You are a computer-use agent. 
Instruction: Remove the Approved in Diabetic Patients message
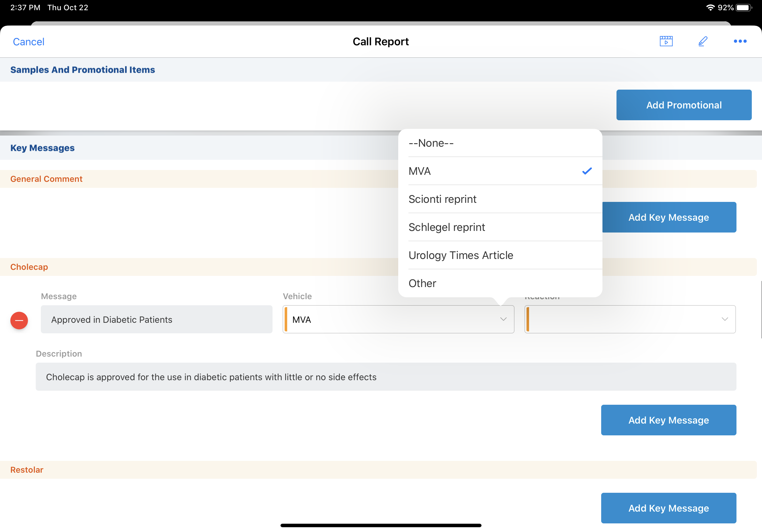click(19, 320)
